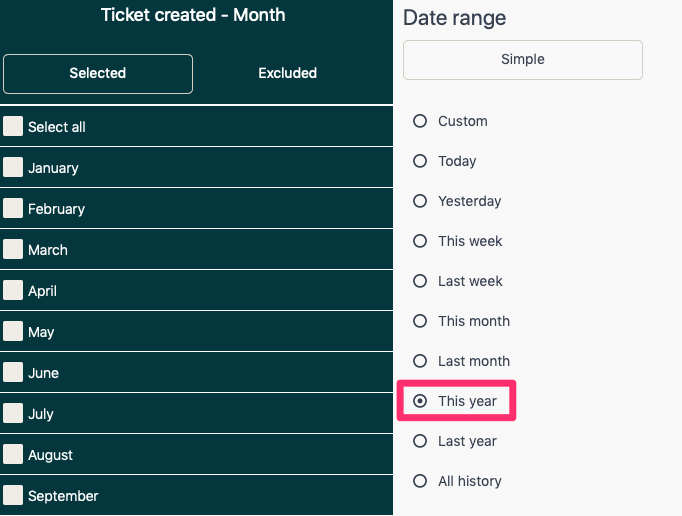The width and height of the screenshot is (682, 516).
Task: Tick the June checkbox
Action: tap(13, 372)
